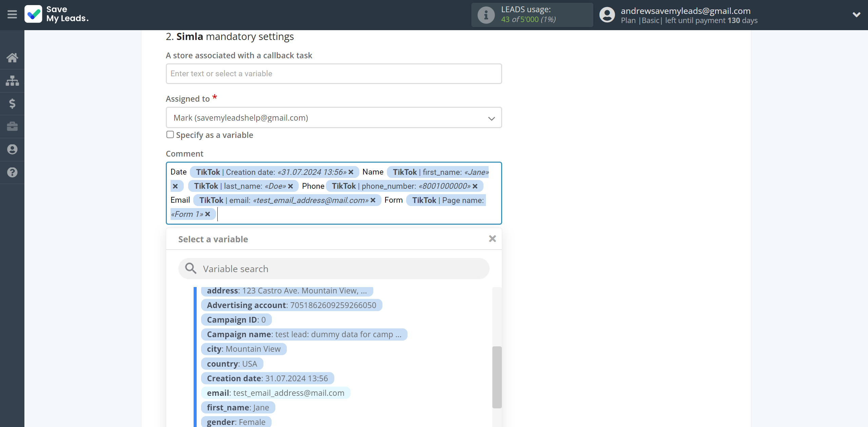Screen dimensions: 868x427
Task: Remove TikTok last_name variable tag
Action: coord(290,186)
